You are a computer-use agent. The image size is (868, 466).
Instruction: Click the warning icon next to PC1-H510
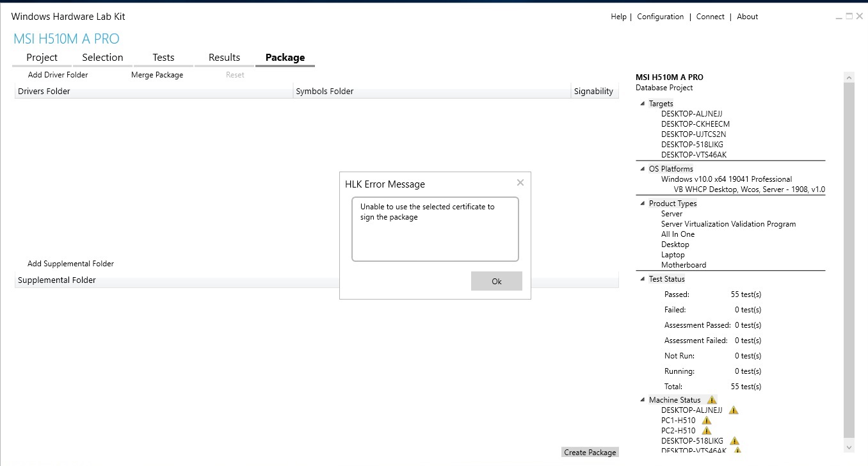coord(707,421)
